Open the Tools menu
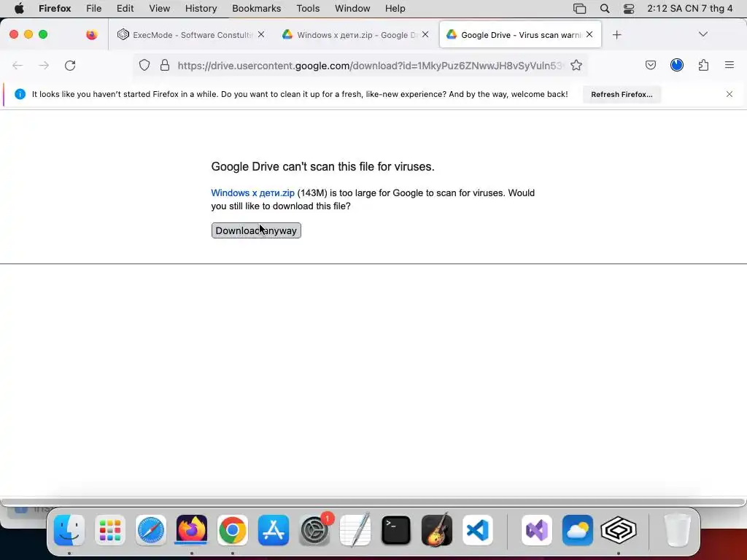This screenshot has height=560, width=747. click(x=308, y=9)
